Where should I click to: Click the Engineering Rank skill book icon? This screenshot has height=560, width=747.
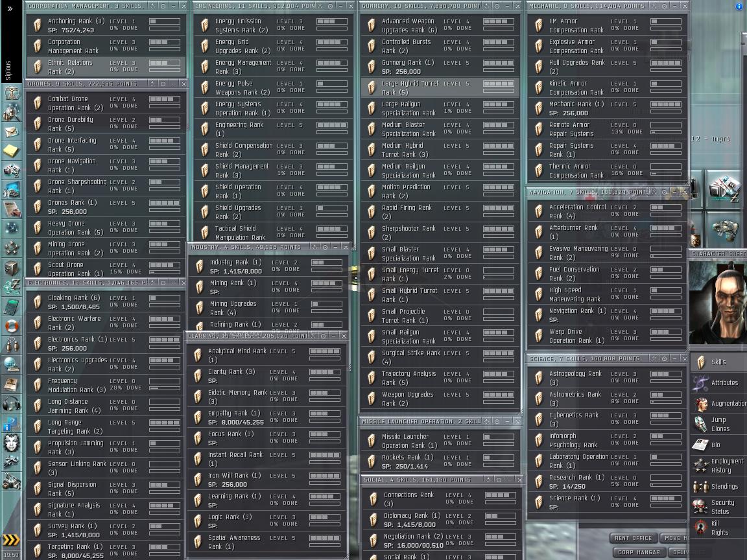point(204,129)
